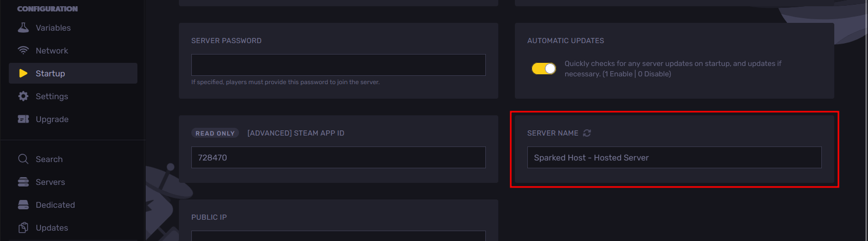Click the Servers stack icon

(23, 182)
